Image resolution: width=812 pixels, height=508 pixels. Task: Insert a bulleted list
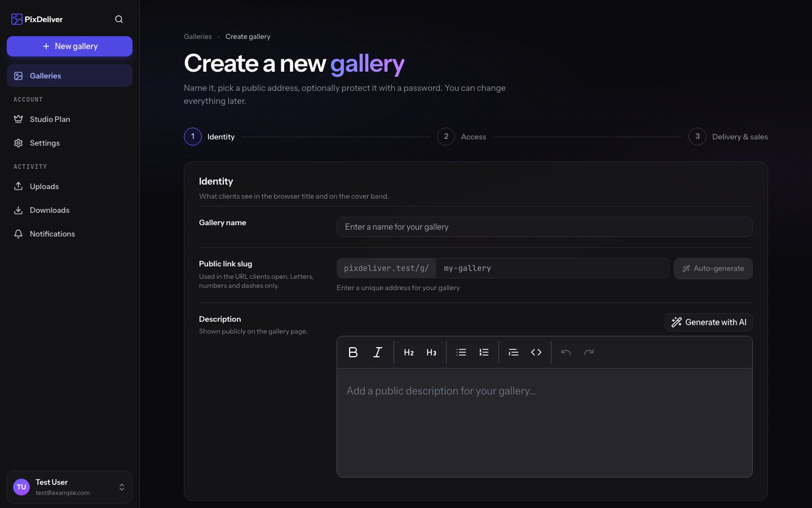point(461,352)
